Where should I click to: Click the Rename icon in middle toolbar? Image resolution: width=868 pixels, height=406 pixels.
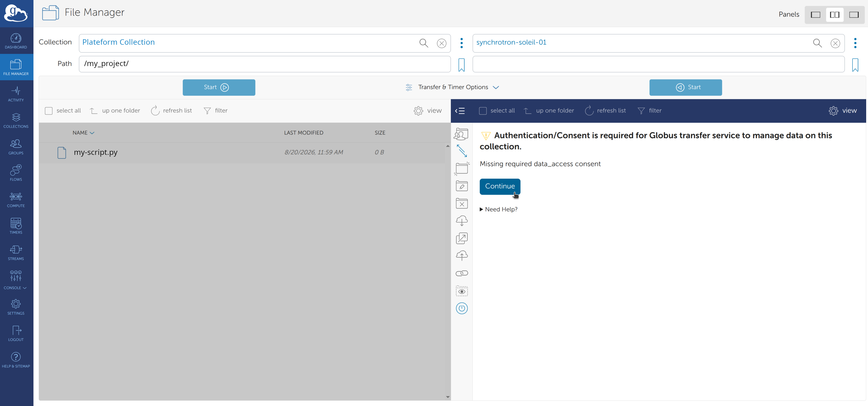click(x=462, y=186)
